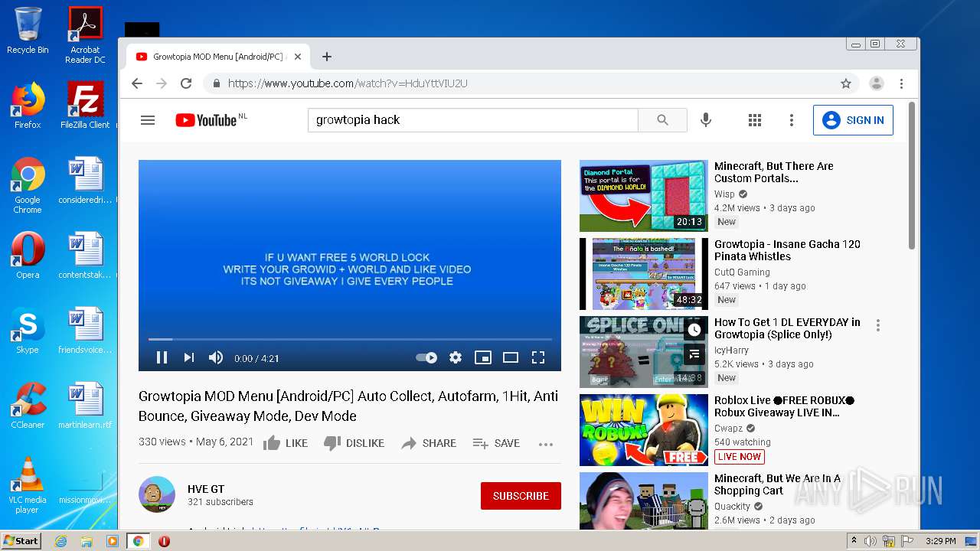Click the magnifier search button
The image size is (980, 551).
(662, 120)
